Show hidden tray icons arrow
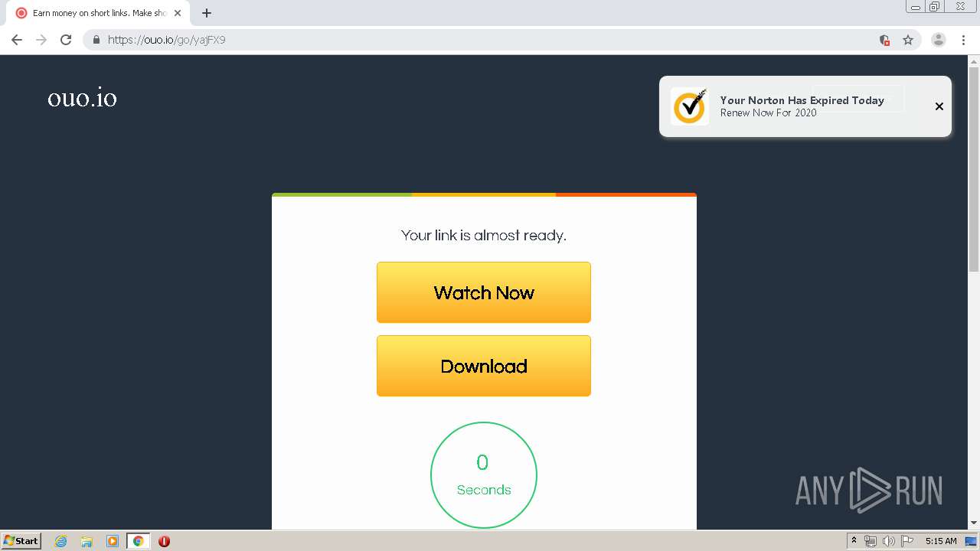 pos(854,541)
